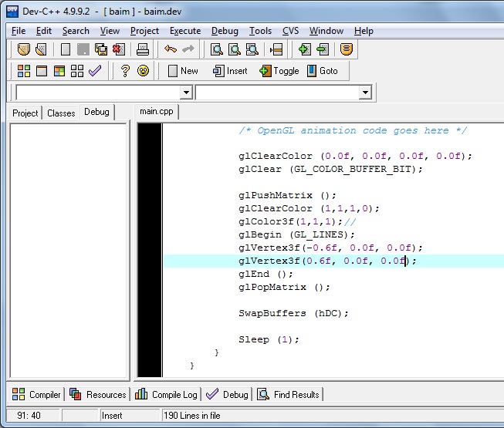Open the CVS menu
This screenshot has width=504, height=428.
pyautogui.click(x=290, y=31)
